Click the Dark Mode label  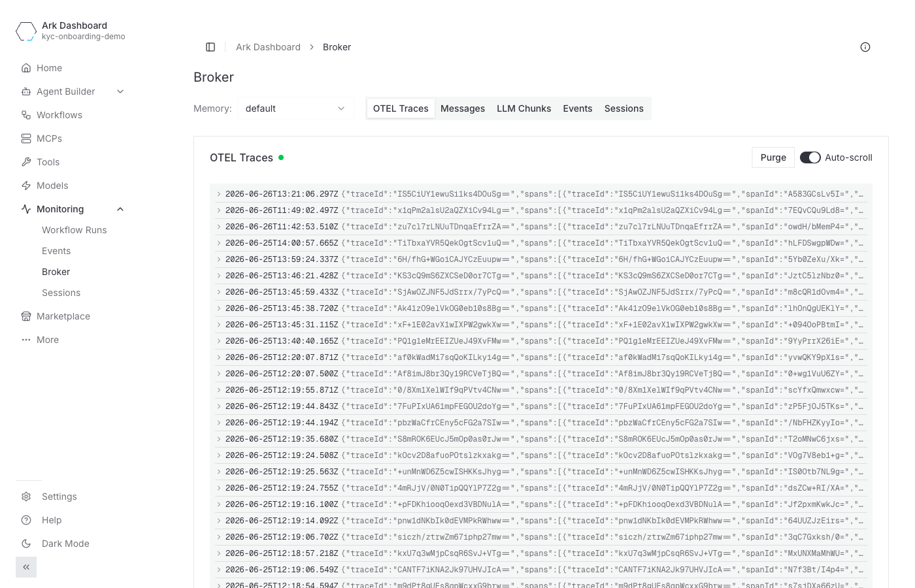[65, 544]
